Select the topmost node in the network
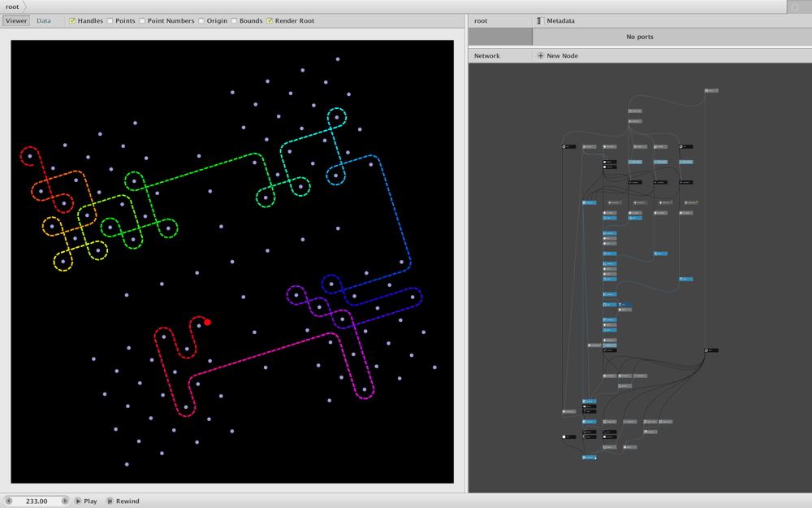The height and width of the screenshot is (508, 812). pyautogui.click(x=711, y=91)
